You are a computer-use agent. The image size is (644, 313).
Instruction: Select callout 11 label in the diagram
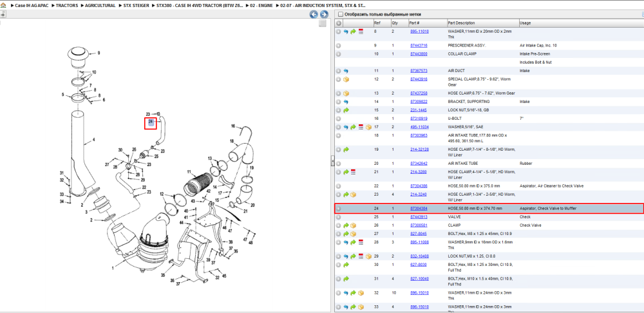coord(189,172)
